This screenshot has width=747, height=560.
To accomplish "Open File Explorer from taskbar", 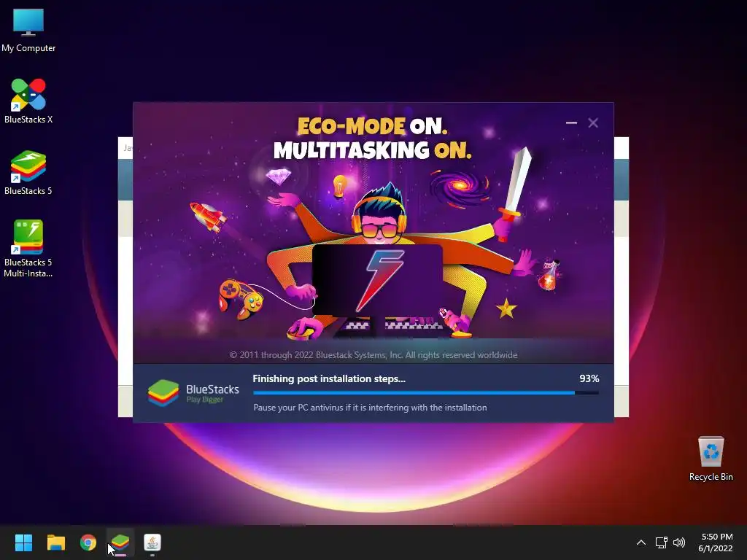I will point(55,542).
